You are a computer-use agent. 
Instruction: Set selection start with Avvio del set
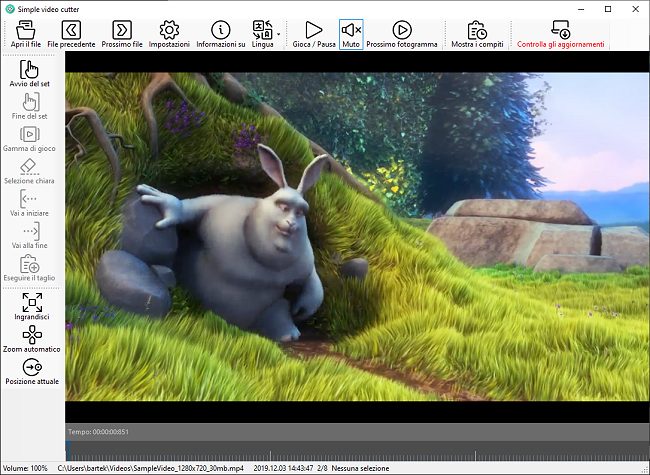29,73
